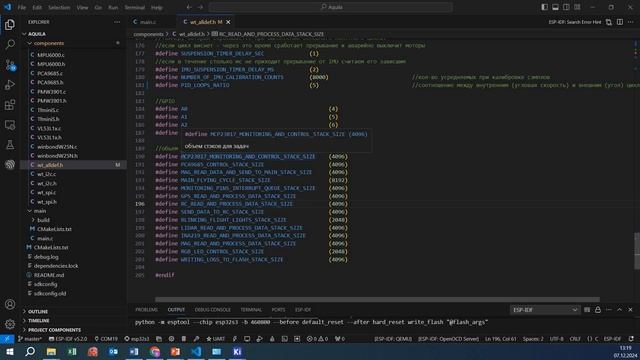Open the File menu

[22, 7]
